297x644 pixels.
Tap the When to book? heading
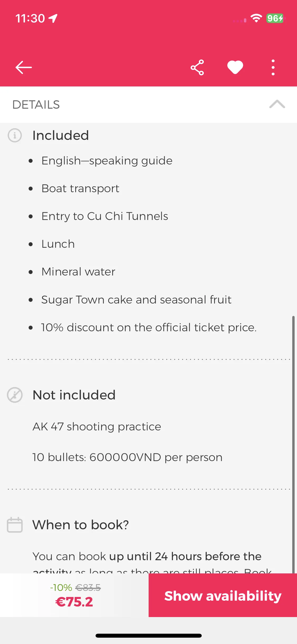[81, 525]
